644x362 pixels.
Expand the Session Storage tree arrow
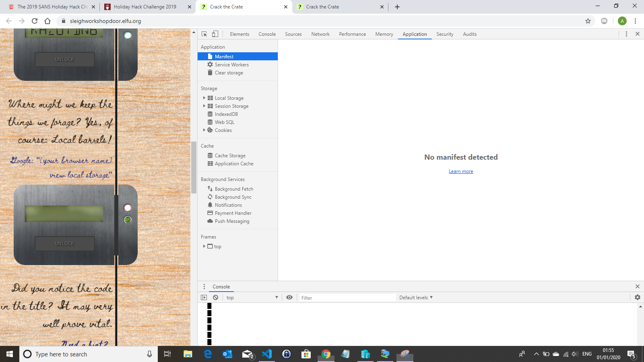[x=204, y=106]
